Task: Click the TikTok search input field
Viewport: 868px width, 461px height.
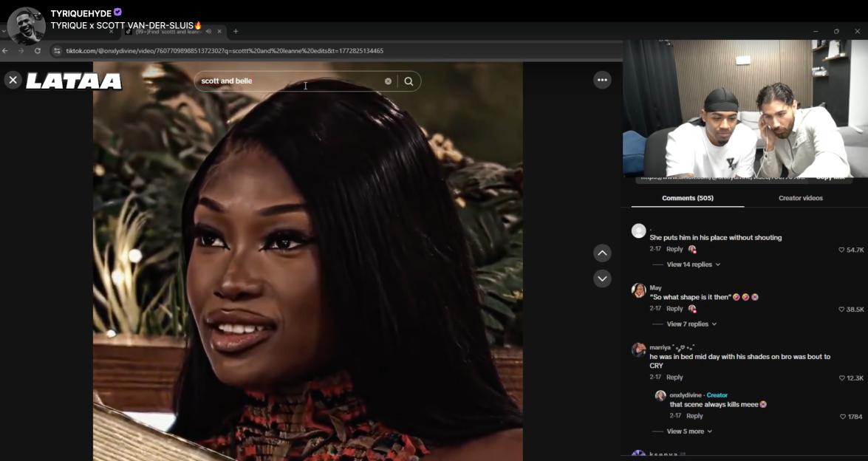Action: pos(288,81)
